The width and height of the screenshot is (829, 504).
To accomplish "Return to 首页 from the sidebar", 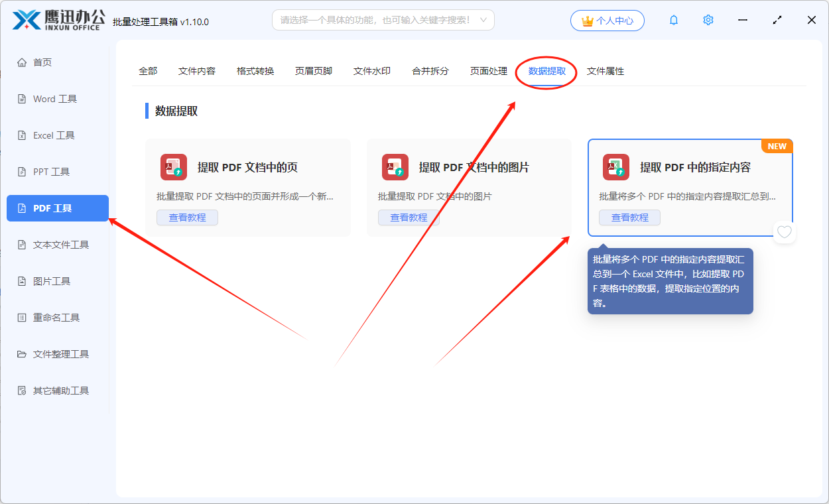I will coord(44,62).
